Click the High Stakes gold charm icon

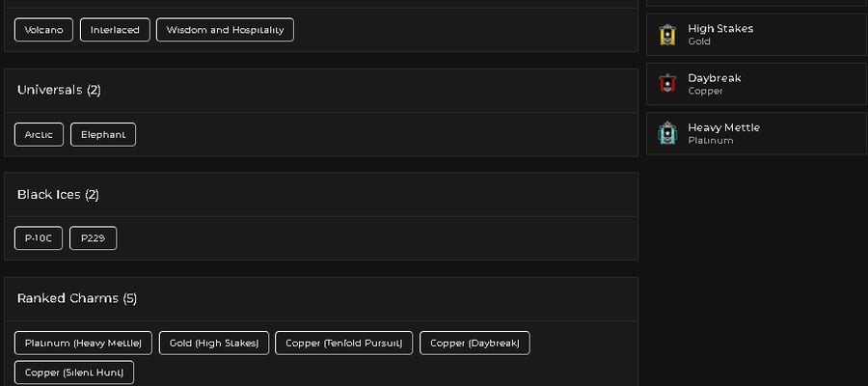667,35
